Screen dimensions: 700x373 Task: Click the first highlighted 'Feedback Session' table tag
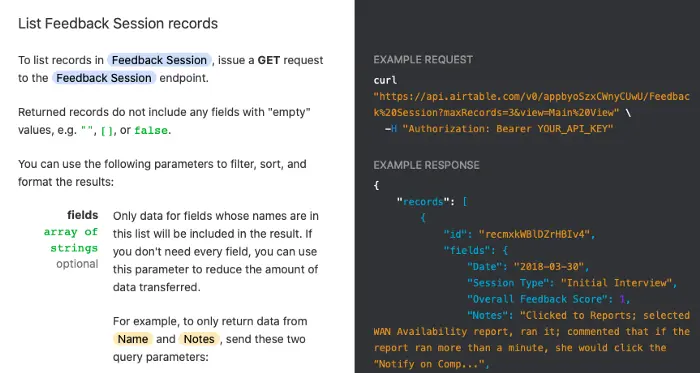point(159,60)
